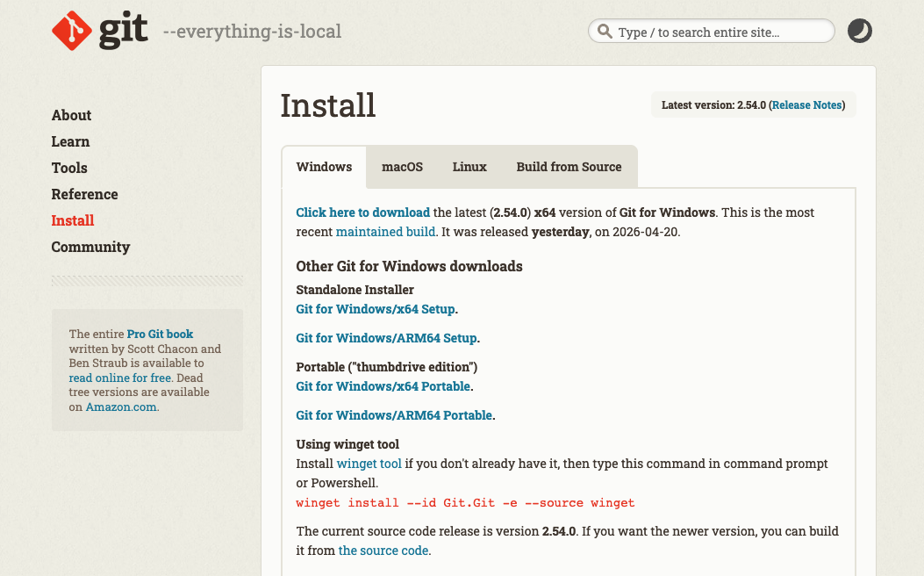Open the Learn section

point(70,141)
